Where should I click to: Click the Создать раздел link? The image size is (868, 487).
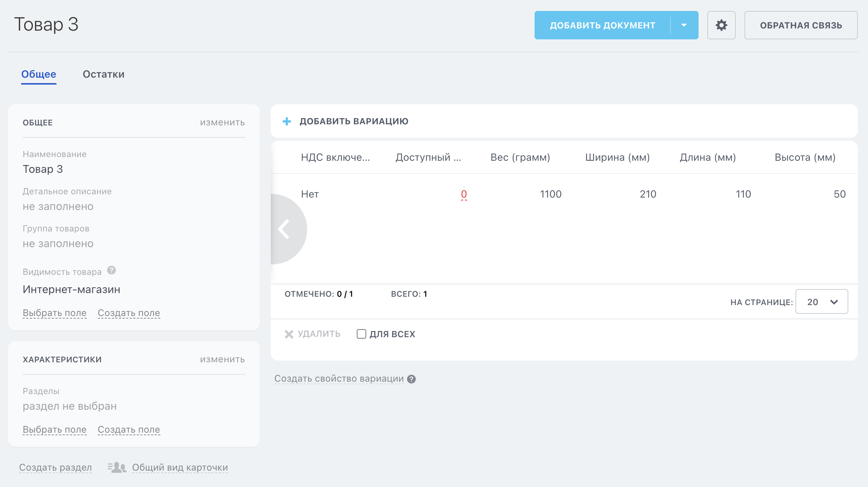pyautogui.click(x=55, y=467)
